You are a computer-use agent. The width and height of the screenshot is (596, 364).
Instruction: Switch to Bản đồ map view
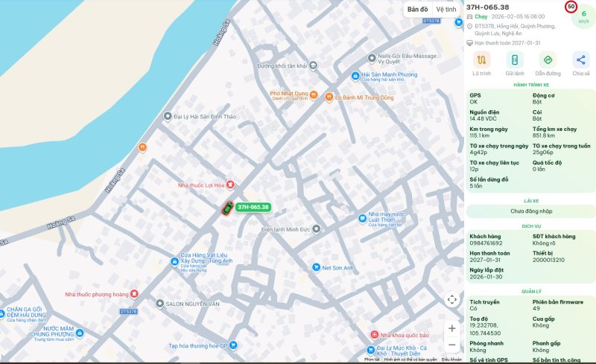(x=418, y=10)
